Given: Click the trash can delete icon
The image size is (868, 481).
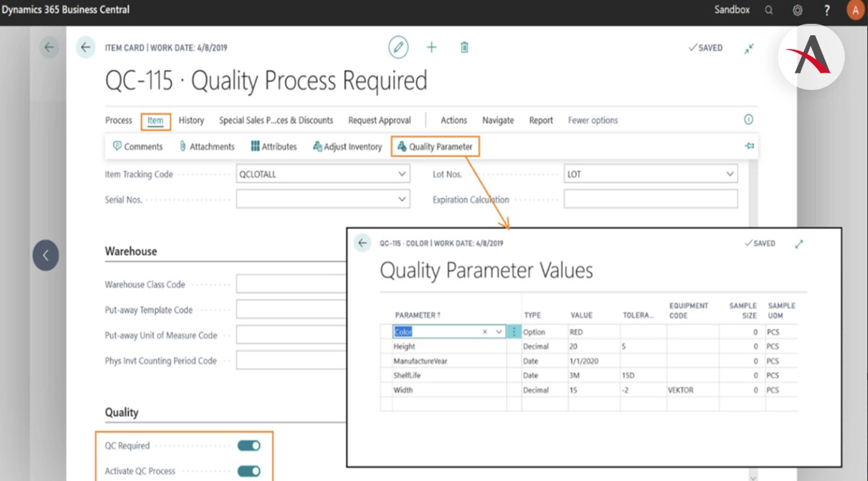Looking at the screenshot, I should pos(464,48).
